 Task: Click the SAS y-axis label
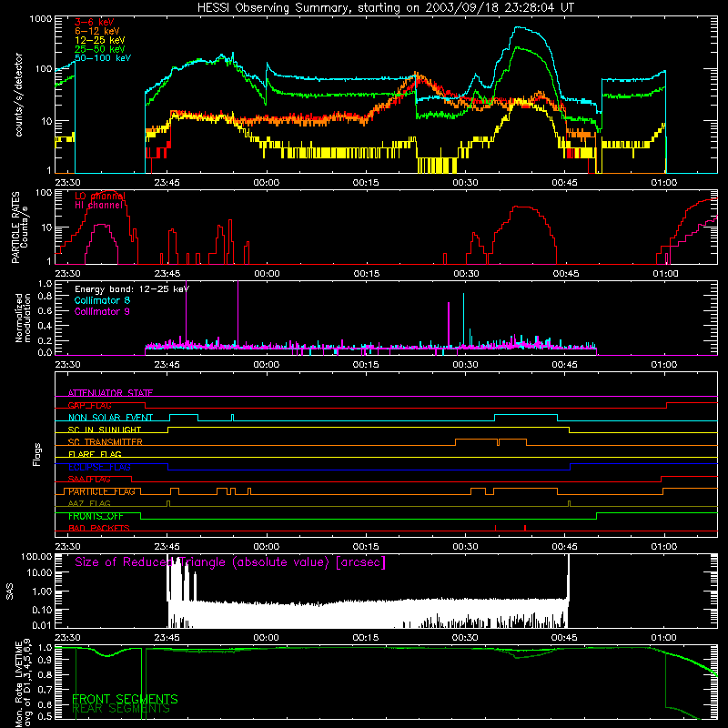click(x=9, y=591)
